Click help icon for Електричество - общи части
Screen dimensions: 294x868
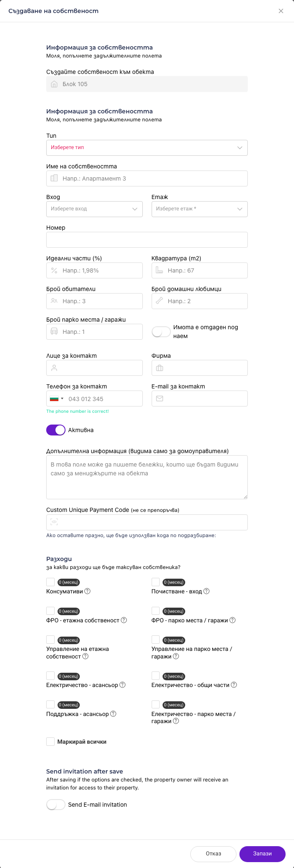click(234, 685)
